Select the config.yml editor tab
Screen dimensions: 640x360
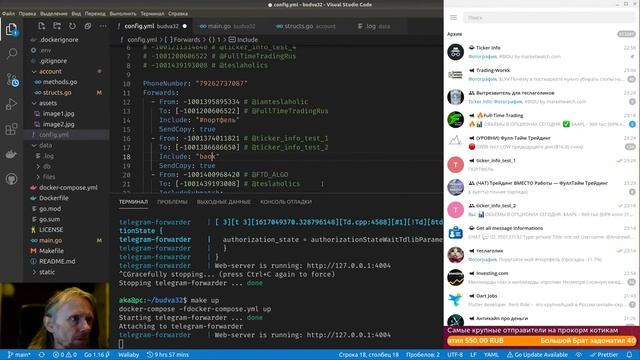(x=151, y=26)
